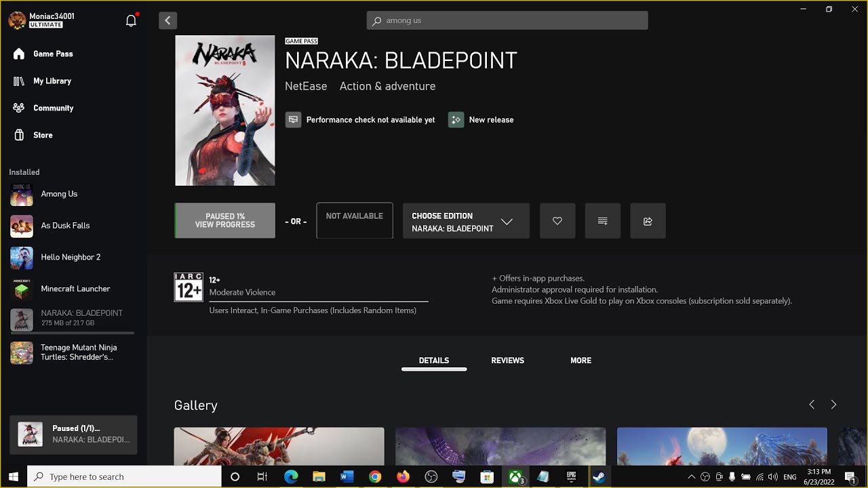Switch to the More tab

click(x=580, y=361)
